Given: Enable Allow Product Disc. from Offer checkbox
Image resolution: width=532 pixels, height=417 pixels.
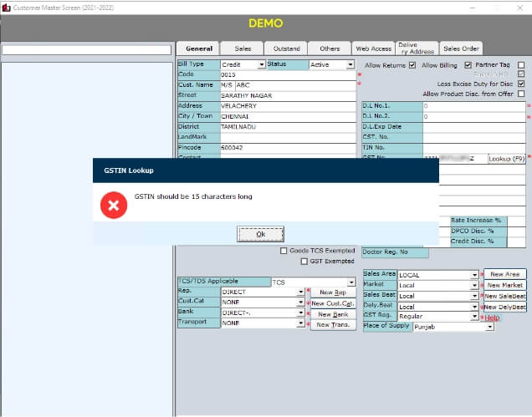Looking at the screenshot, I should pyautogui.click(x=521, y=94).
